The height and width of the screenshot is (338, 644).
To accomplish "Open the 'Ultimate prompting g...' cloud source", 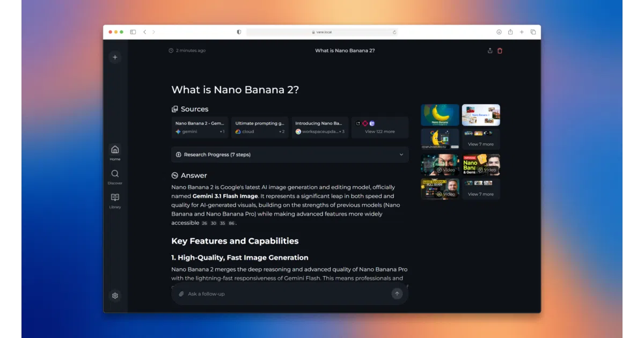I will click(260, 128).
